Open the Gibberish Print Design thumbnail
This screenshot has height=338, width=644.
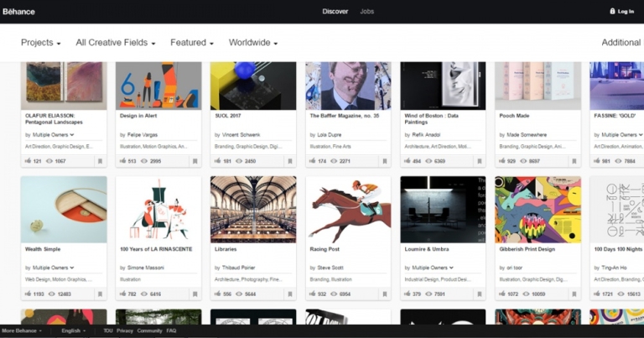tap(538, 210)
